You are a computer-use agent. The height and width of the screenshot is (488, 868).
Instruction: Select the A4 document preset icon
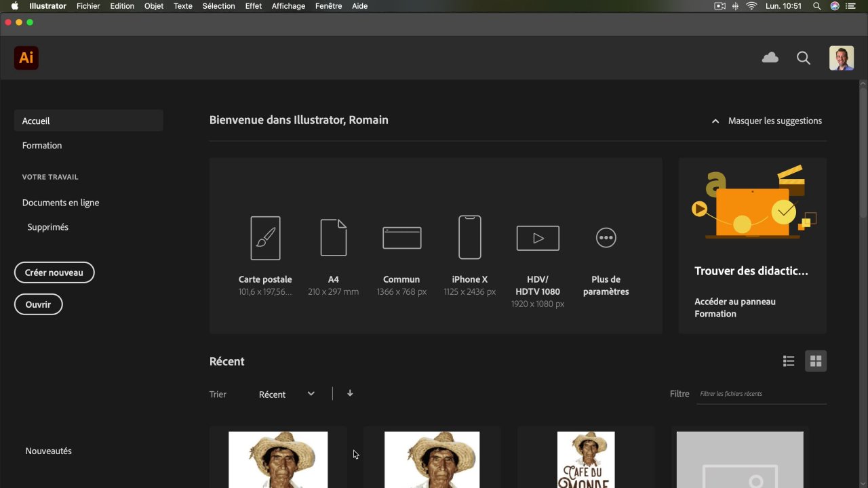click(333, 238)
